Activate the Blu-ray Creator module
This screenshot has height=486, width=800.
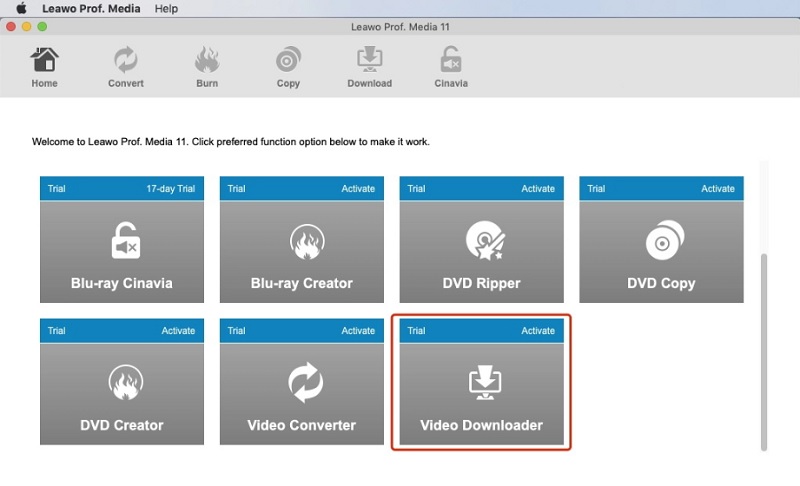click(x=358, y=189)
